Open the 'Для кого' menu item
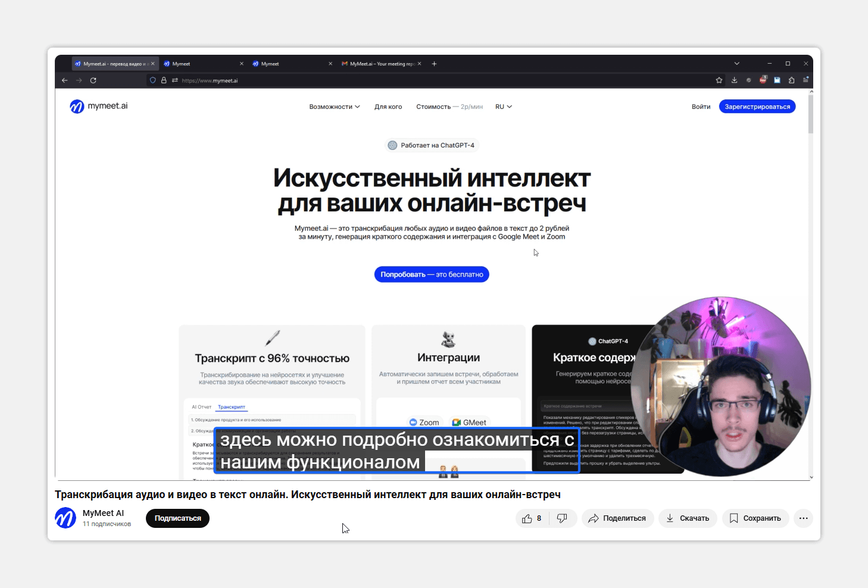The image size is (868, 588). pyautogui.click(x=388, y=107)
